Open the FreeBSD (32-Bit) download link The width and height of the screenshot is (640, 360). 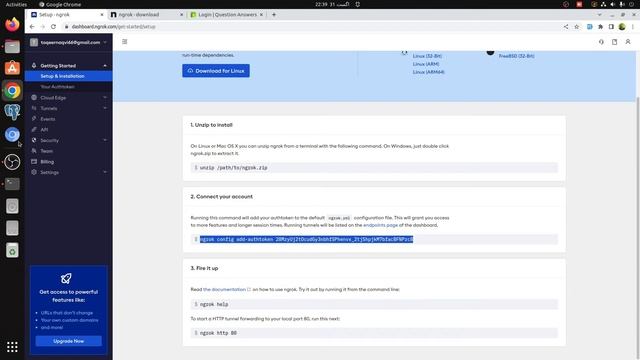(516, 56)
